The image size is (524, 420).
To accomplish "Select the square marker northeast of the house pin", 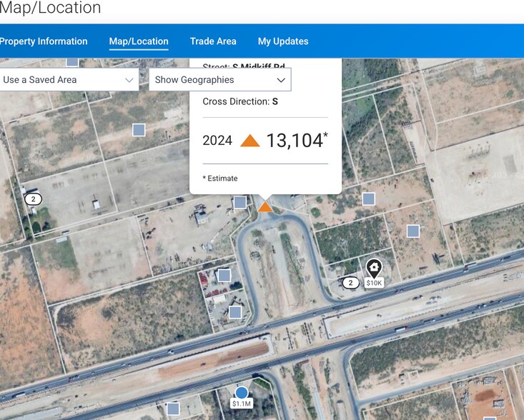I will [x=412, y=231].
